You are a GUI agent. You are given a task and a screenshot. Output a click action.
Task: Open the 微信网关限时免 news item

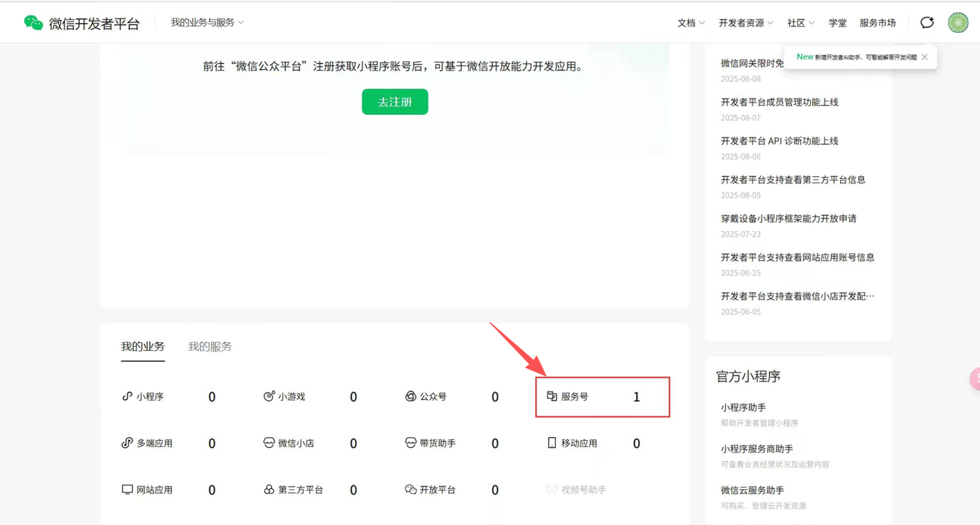[x=752, y=63]
